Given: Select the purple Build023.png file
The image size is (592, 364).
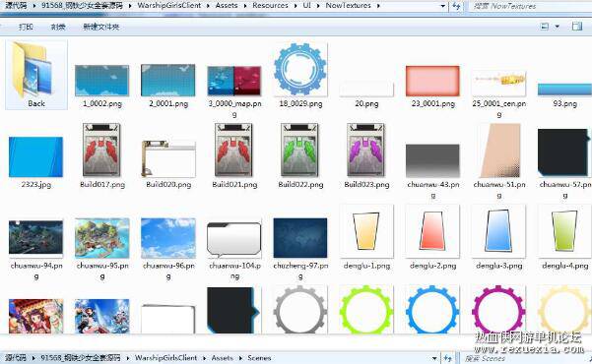Looking at the screenshot, I should (366, 155).
